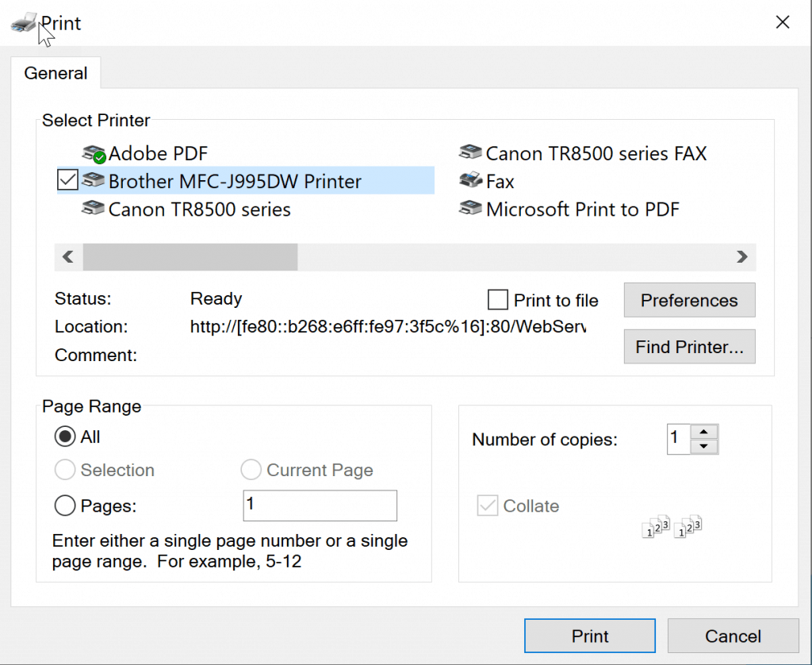Cancel the print dialog
This screenshot has width=812, height=665.
[x=733, y=636]
